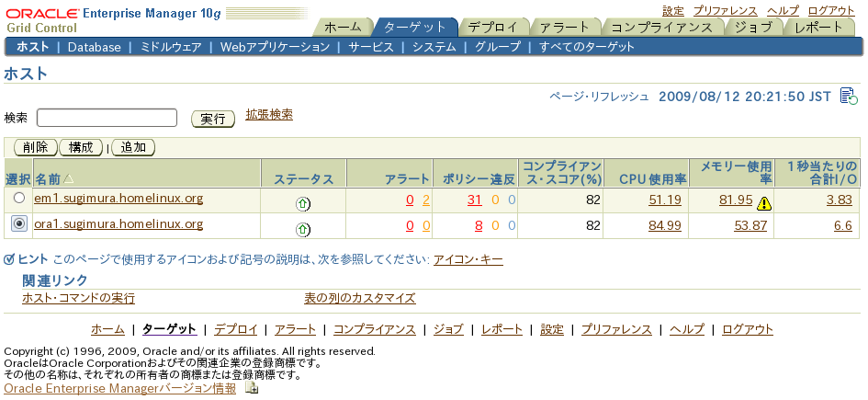This screenshot has width=868, height=400.
Task: Open the 表の列のカスタマイズ link
Action: click(x=360, y=298)
